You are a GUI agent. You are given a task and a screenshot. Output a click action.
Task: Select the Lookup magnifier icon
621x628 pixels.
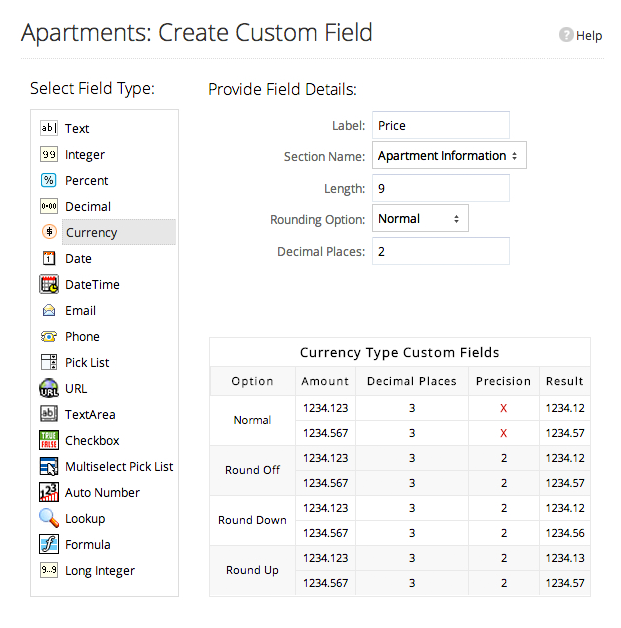(x=48, y=518)
